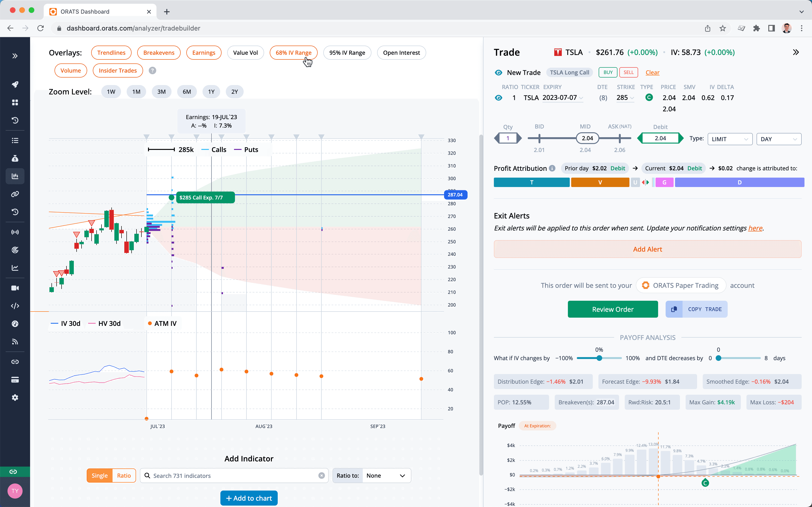Set zoom level to 1M
Viewport: 812px width, 507px height.
136,92
